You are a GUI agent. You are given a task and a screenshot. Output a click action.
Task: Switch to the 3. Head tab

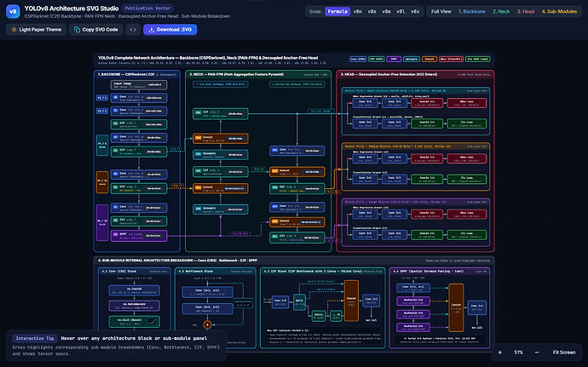tap(526, 12)
